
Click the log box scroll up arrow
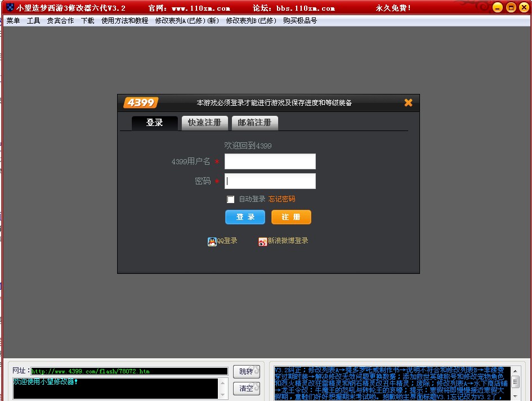tap(222, 382)
